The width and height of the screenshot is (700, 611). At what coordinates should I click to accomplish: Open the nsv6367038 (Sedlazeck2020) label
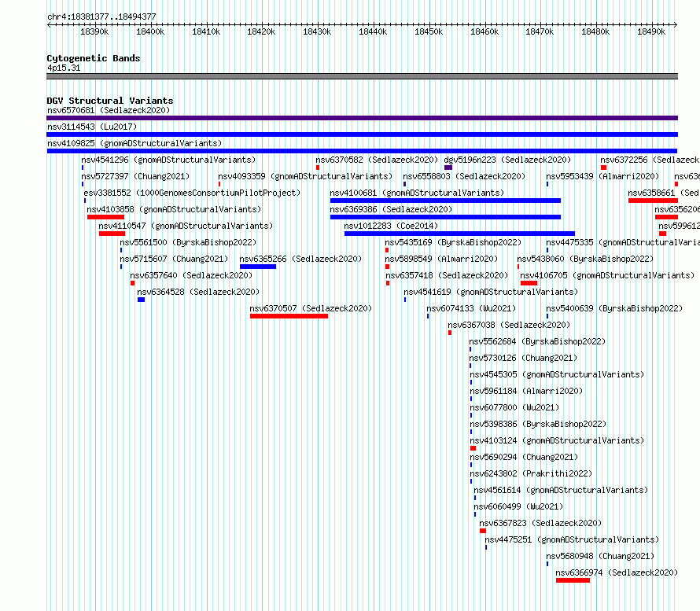click(x=509, y=325)
